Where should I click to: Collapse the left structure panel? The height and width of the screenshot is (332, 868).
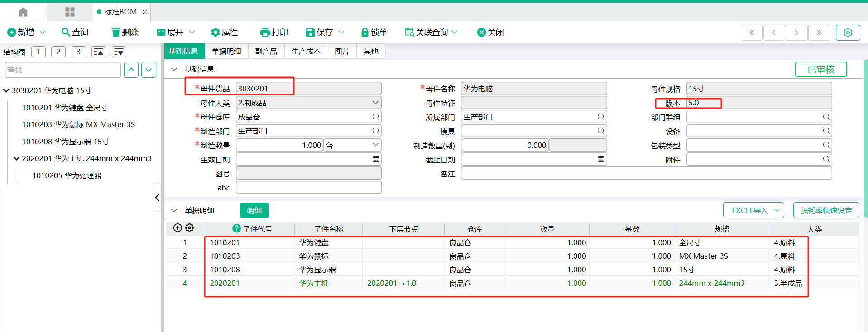157,198
